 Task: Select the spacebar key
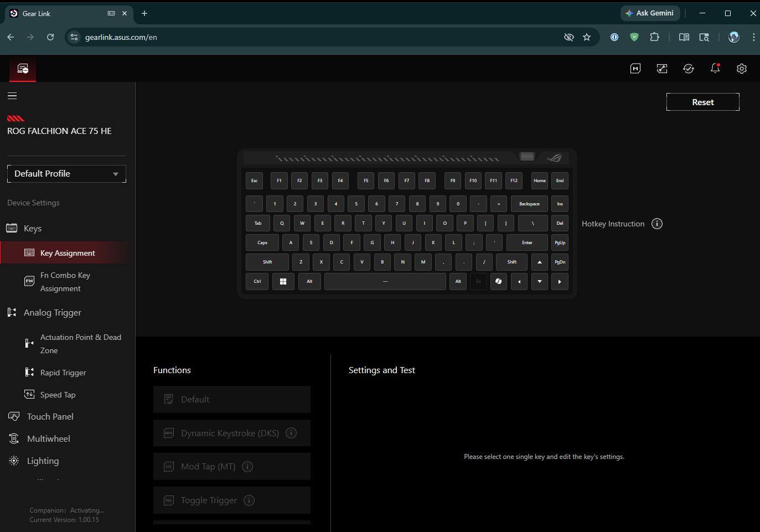tap(385, 281)
